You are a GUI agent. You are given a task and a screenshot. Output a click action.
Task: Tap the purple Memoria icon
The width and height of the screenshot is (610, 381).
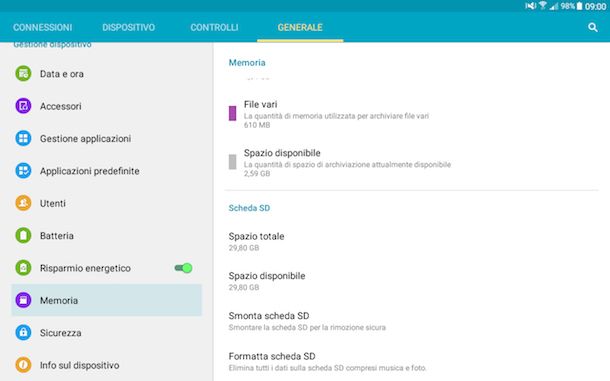coord(23,300)
